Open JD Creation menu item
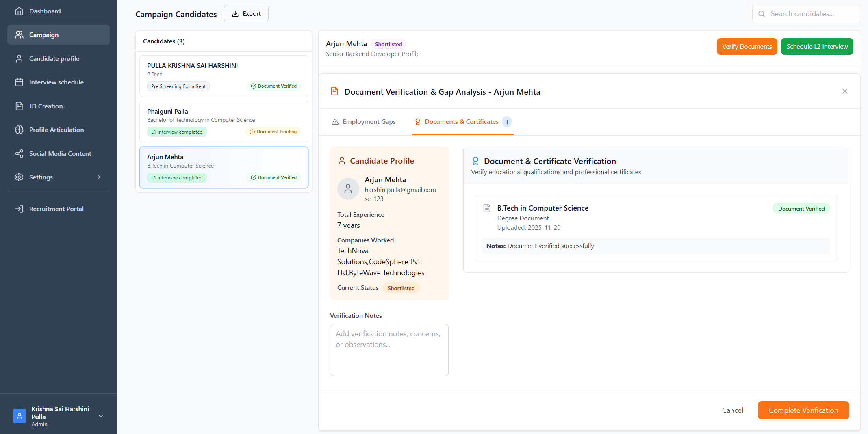 (59, 106)
